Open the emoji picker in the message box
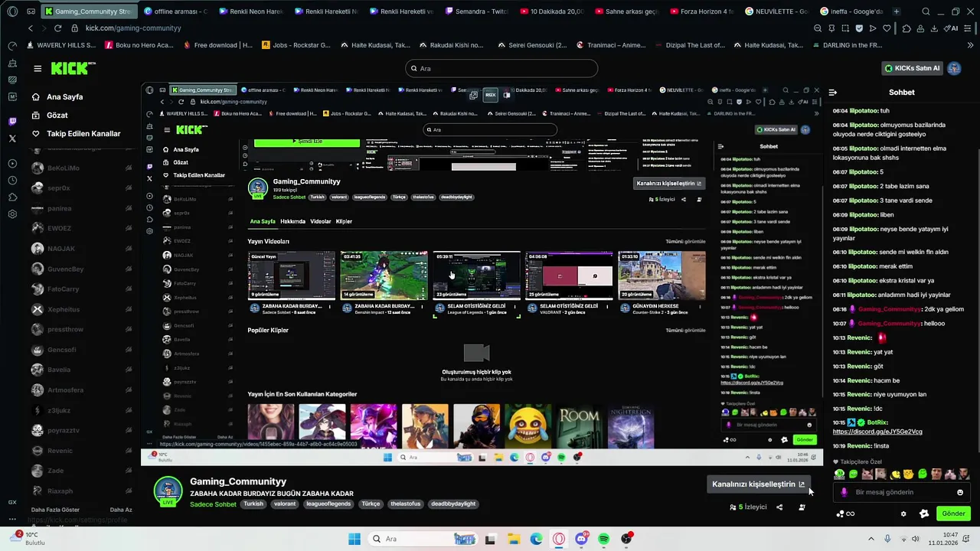The height and width of the screenshot is (551, 980). [x=960, y=492]
